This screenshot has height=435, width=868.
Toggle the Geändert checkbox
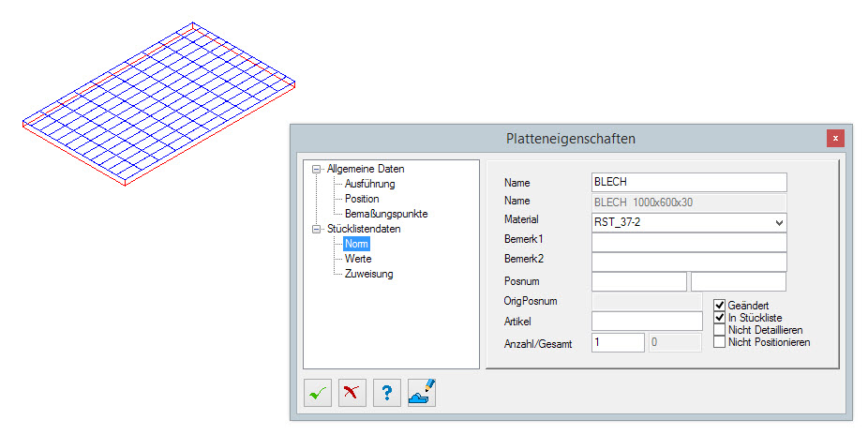click(x=719, y=305)
